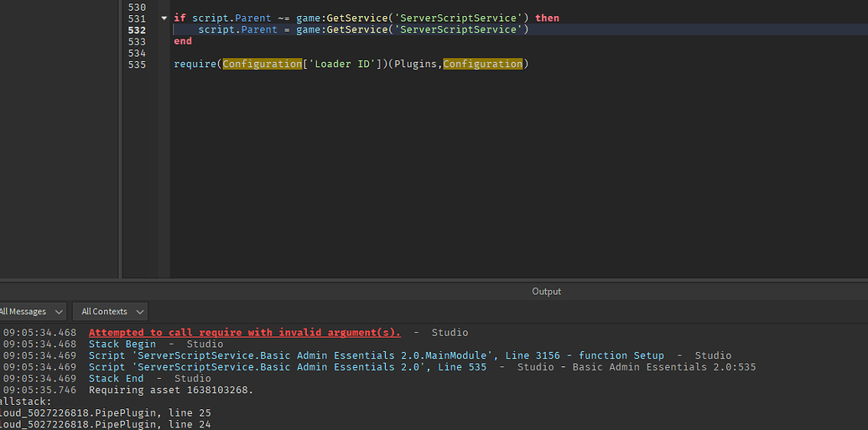This screenshot has width=868, height=430.
Task: Click the 'then' keyword on line 531
Action: point(547,18)
